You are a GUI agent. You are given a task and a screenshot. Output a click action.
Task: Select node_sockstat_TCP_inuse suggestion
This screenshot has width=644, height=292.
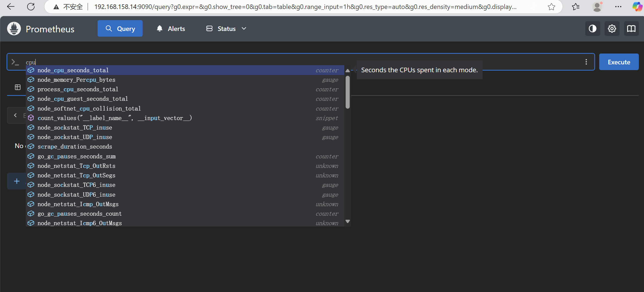(185, 128)
